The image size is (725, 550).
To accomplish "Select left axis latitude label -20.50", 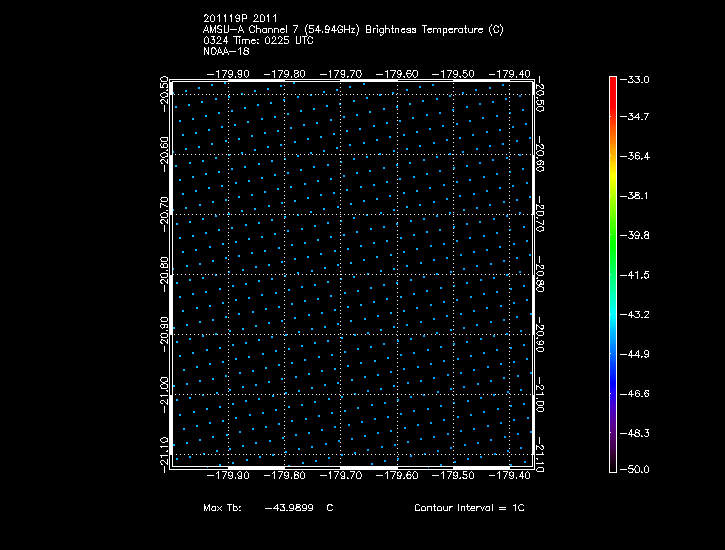I will pos(165,95).
